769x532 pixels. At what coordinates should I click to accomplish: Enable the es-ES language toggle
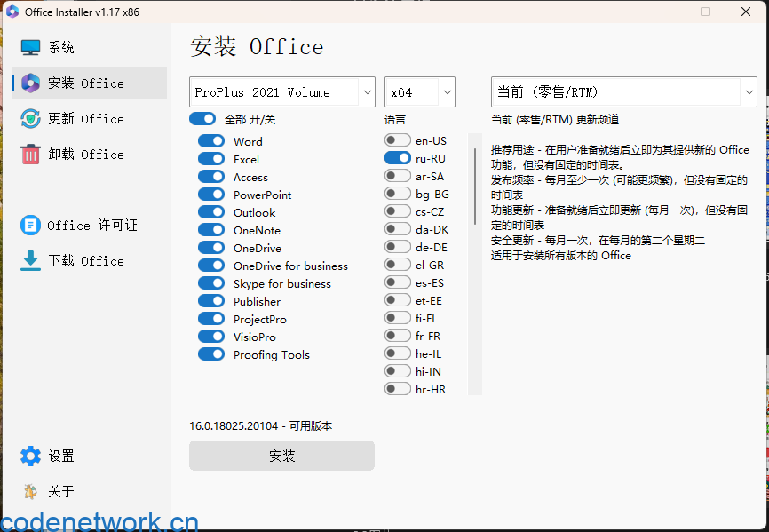pyautogui.click(x=398, y=282)
